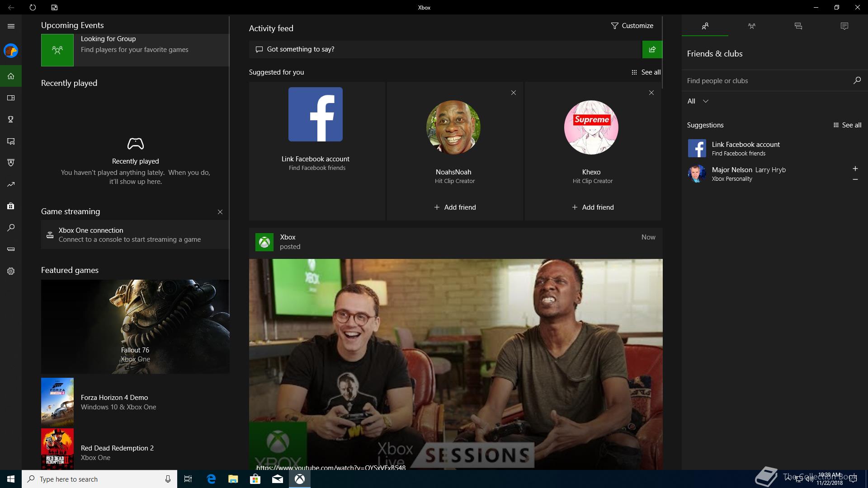Click the search icon in Find people
Screen dimensions: 868x488
tap(857, 80)
